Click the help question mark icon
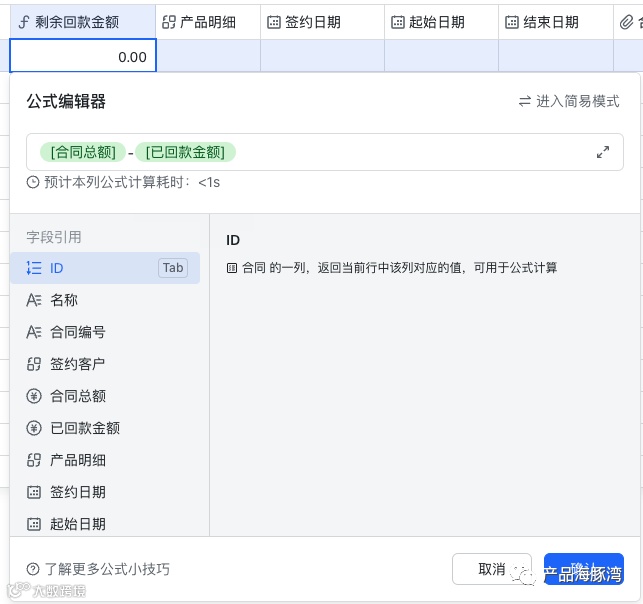Image resolution: width=643 pixels, height=604 pixels. pyautogui.click(x=33, y=569)
